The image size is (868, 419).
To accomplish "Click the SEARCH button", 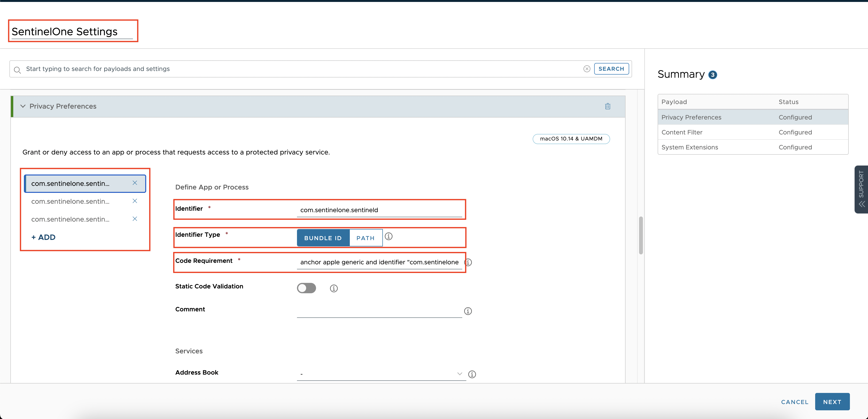I will (x=611, y=69).
